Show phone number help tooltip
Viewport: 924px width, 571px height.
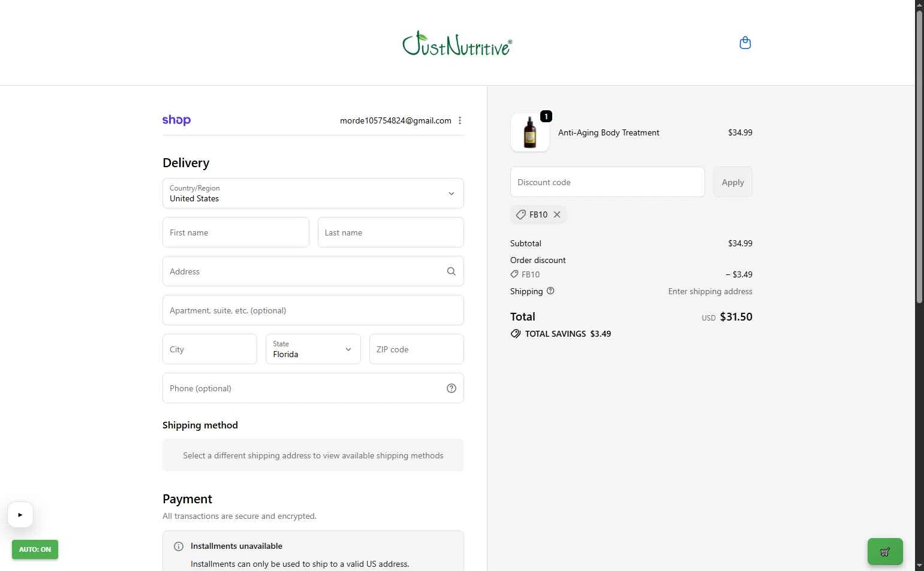pyautogui.click(x=452, y=388)
